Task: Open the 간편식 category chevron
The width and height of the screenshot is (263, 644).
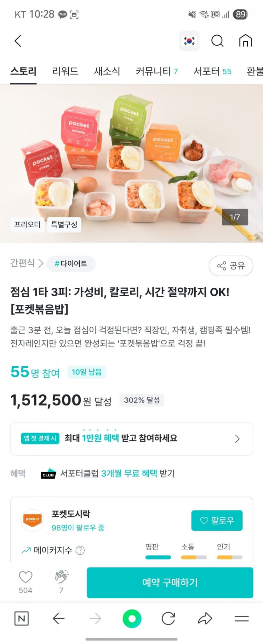Action: [x=41, y=263]
